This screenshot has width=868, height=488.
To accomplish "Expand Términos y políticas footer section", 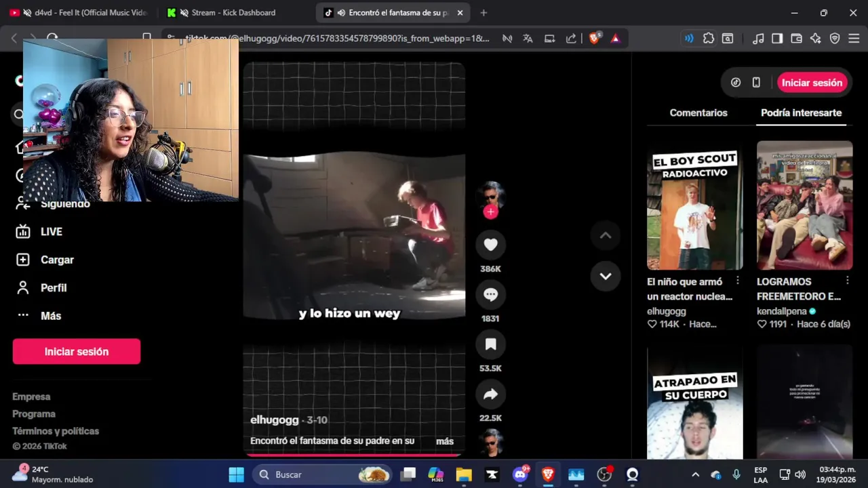I will 56,431.
